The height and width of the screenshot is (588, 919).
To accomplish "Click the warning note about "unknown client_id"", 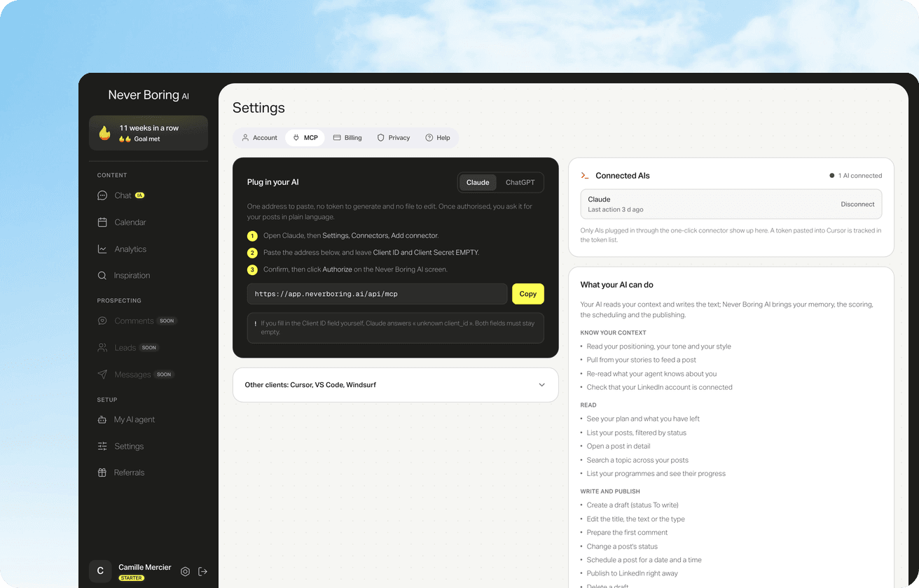I will pos(396,328).
